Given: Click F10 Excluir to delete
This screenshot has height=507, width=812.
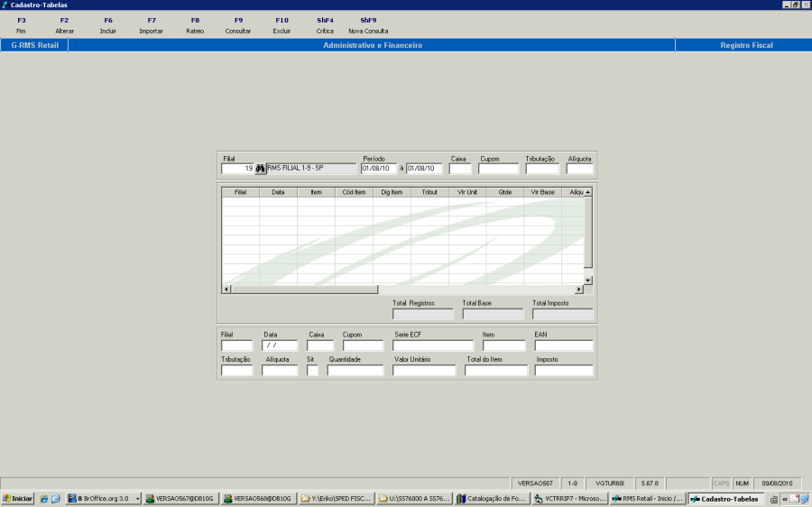Looking at the screenshot, I should [x=281, y=25].
